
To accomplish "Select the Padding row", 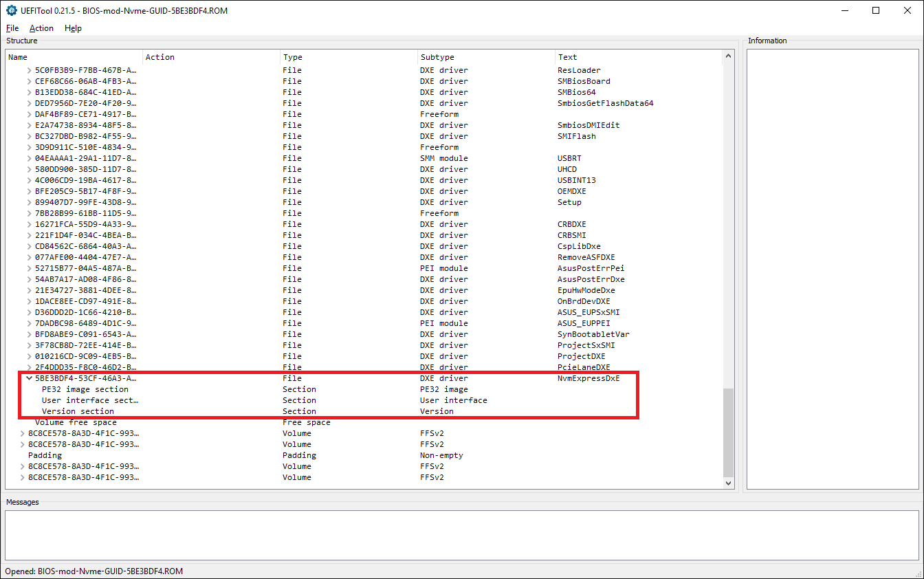I will pos(364,455).
